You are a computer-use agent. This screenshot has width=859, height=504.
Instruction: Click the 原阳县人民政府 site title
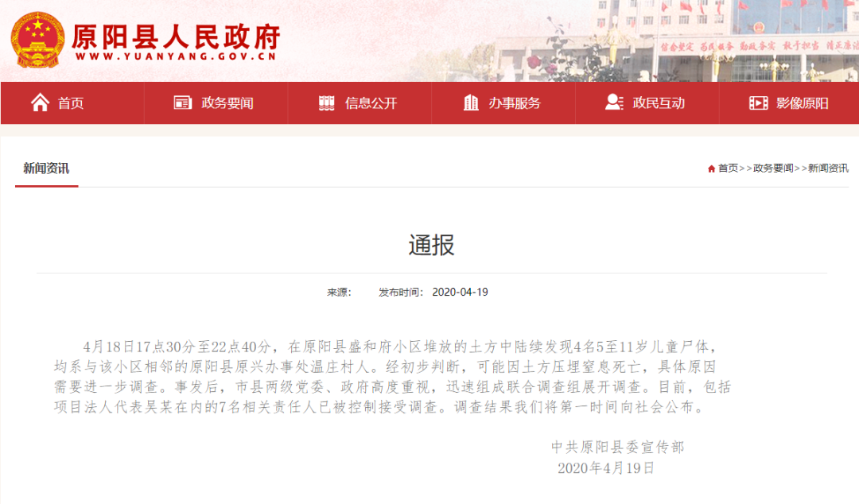tap(175, 36)
